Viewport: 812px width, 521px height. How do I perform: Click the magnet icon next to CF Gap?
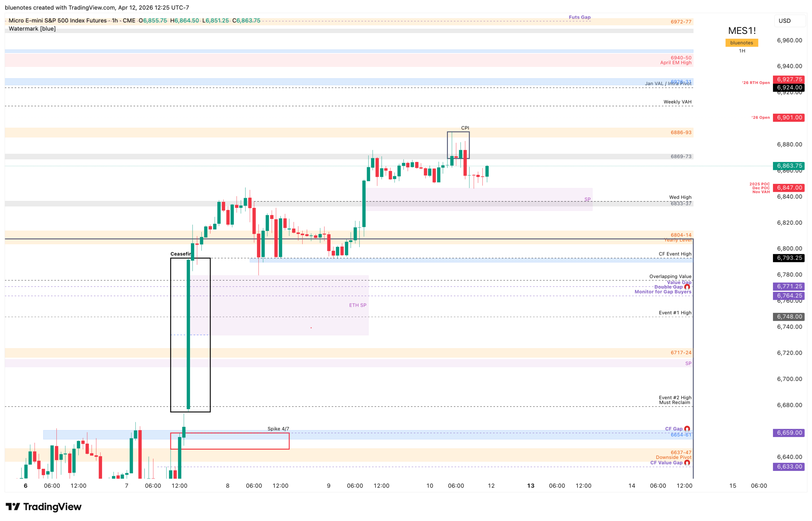687,429
